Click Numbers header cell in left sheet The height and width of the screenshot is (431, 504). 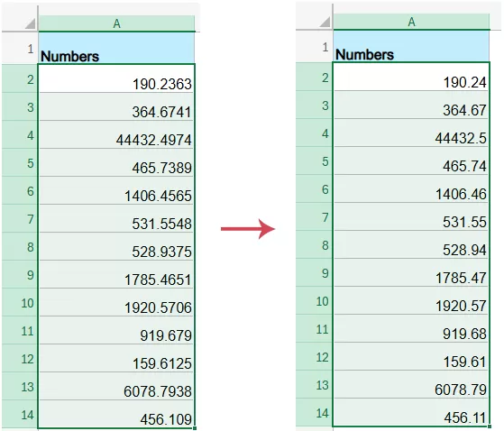[x=116, y=48]
